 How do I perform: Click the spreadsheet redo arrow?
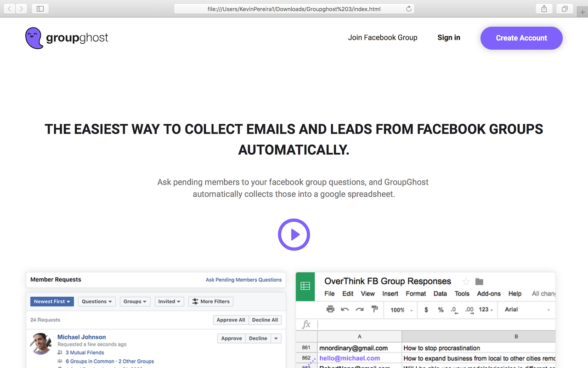coord(360,310)
